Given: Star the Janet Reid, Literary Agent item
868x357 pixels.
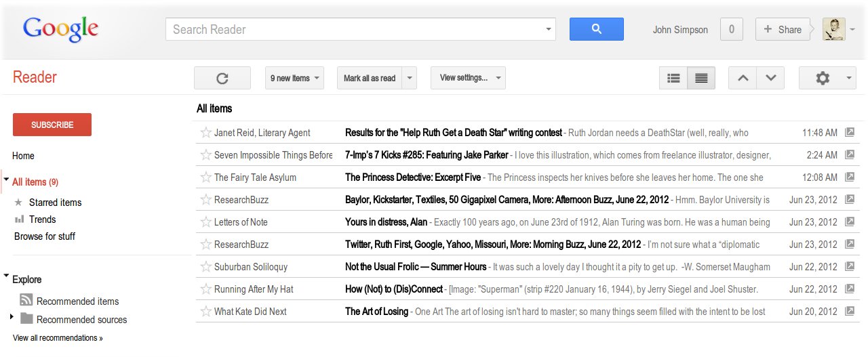Looking at the screenshot, I should 206,132.
